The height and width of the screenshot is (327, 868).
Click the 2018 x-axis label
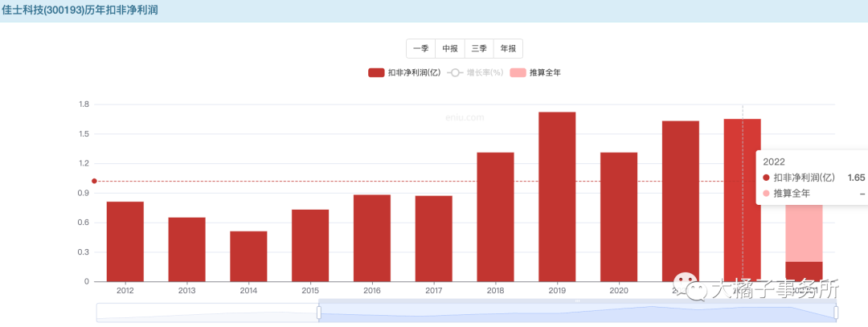495,291
